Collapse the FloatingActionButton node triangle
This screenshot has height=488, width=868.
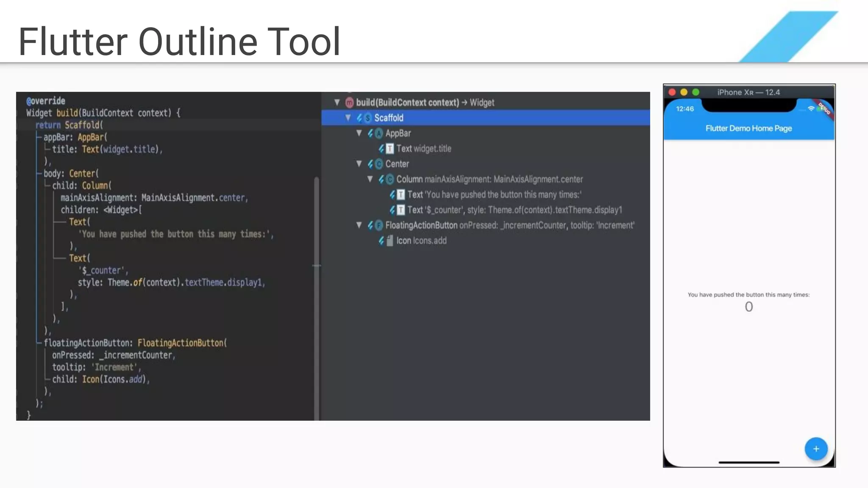pyautogui.click(x=359, y=225)
